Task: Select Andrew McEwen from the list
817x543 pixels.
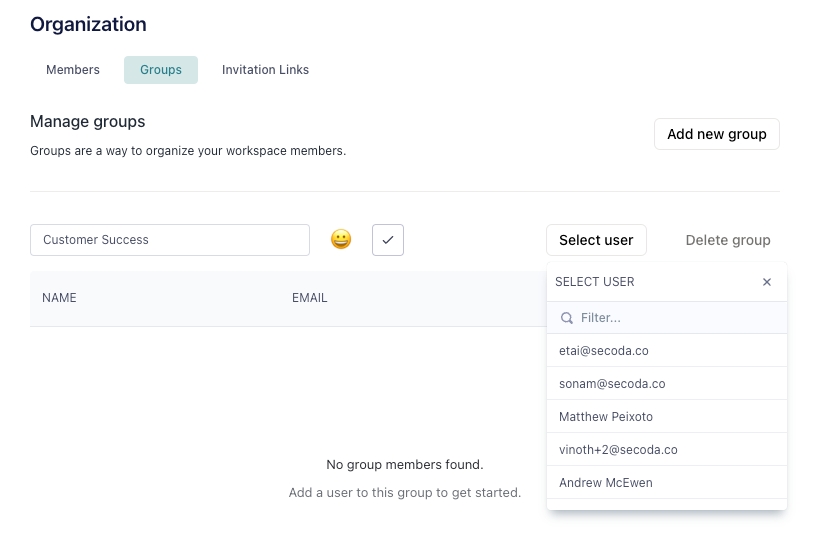Action: coord(606,483)
